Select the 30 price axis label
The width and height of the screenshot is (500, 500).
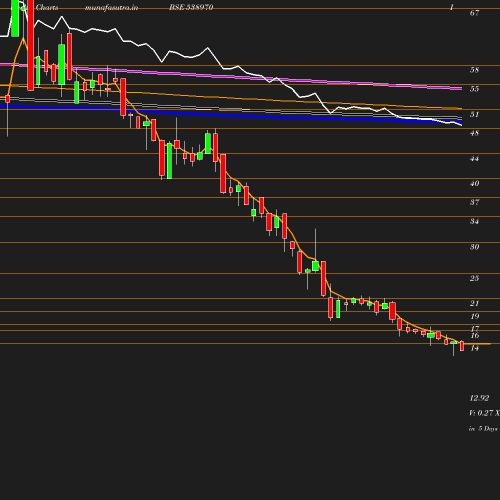pos(474,247)
